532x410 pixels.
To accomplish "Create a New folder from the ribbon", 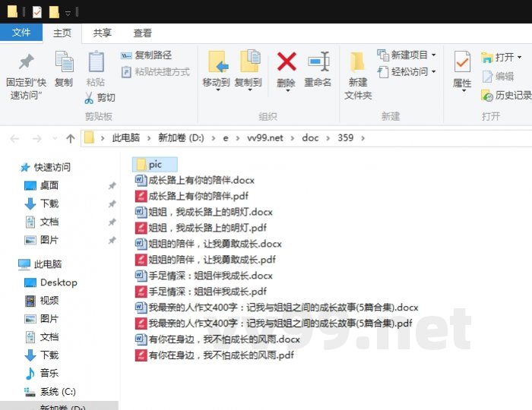I will pyautogui.click(x=358, y=75).
